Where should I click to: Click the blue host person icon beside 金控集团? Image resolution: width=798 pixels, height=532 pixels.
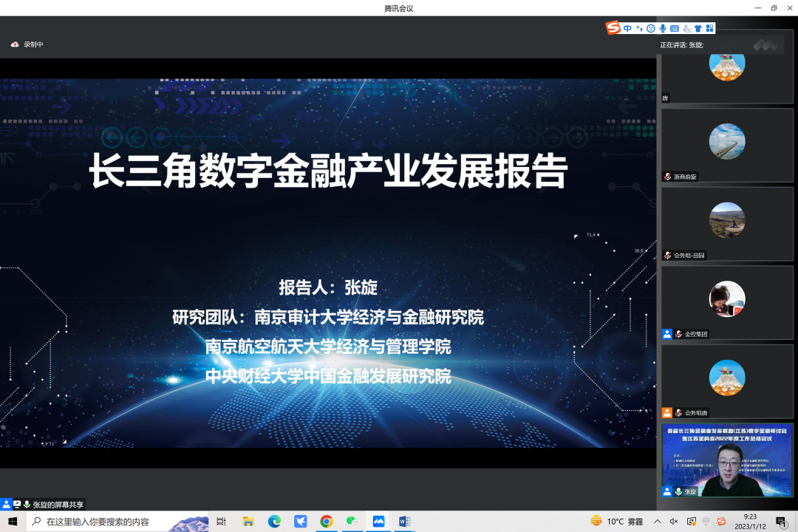click(667, 334)
